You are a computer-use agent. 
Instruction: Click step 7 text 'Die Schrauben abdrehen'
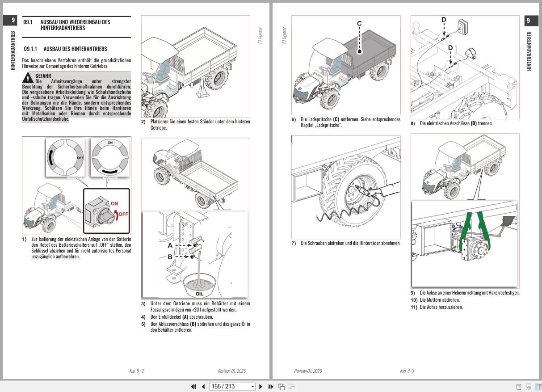pyautogui.click(x=350, y=243)
